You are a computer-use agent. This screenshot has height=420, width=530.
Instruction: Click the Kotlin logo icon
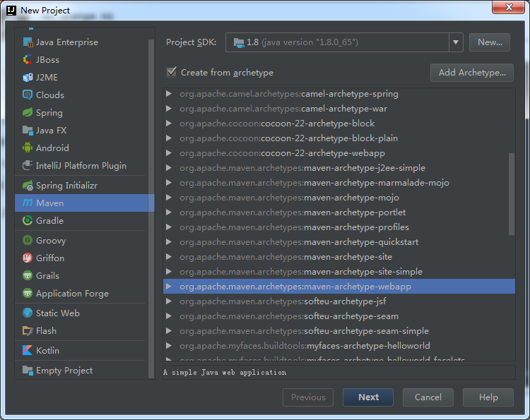pos(28,350)
